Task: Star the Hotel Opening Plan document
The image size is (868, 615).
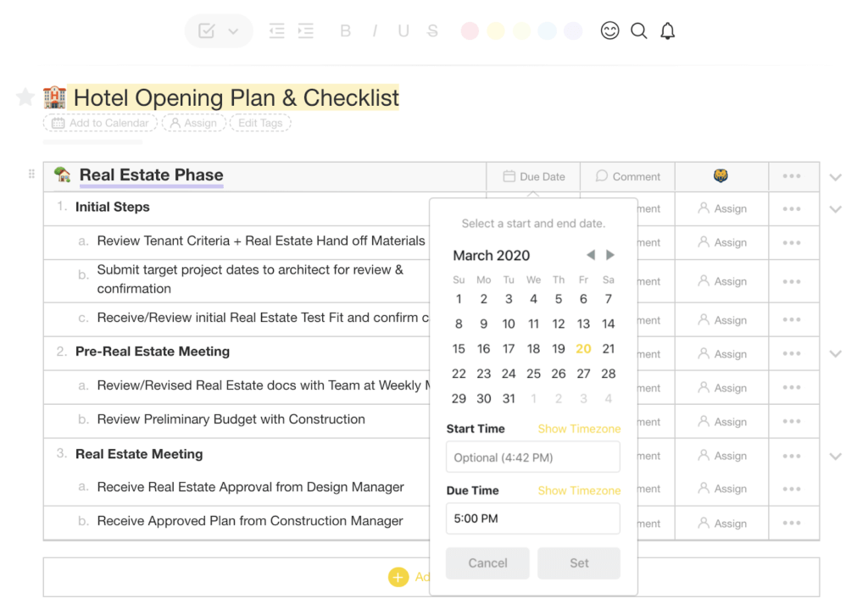Action: click(x=25, y=97)
